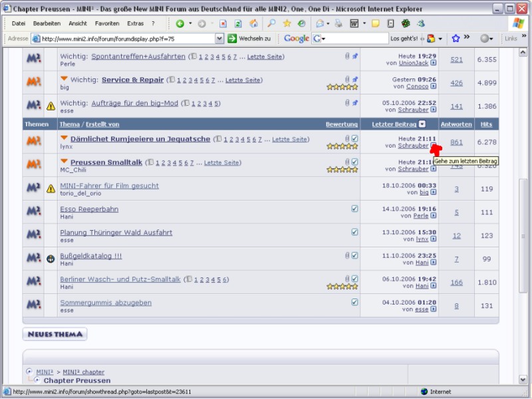Click paperclip attachment icon in Bußgeldkatalog row
532x399 pixels.
coord(346,255)
